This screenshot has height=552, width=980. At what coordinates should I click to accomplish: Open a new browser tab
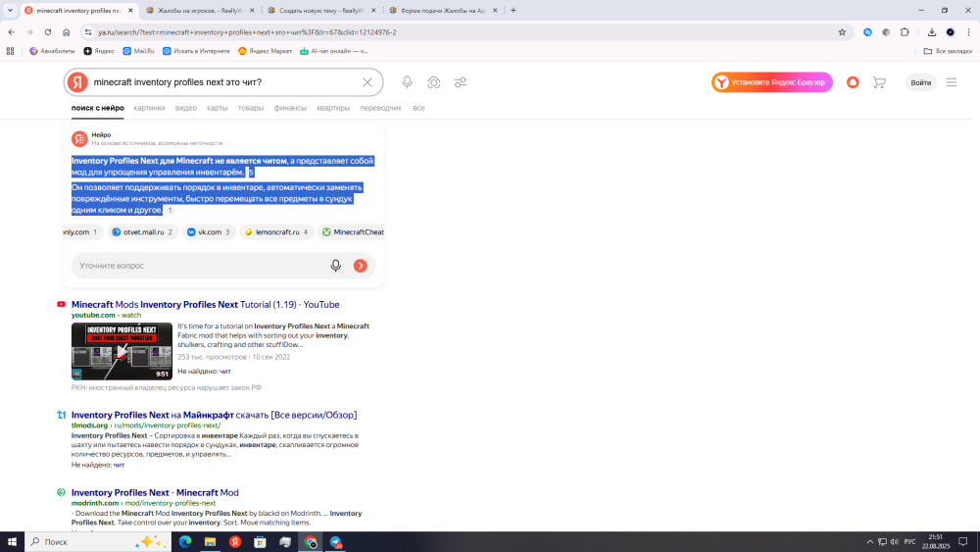click(514, 10)
